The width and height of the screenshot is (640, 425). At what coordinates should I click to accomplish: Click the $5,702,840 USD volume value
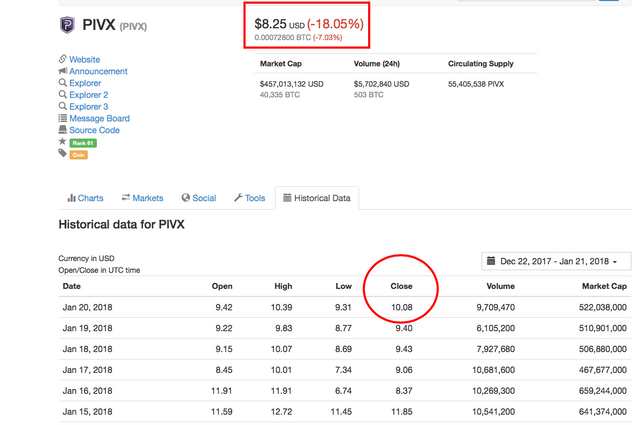[381, 84]
